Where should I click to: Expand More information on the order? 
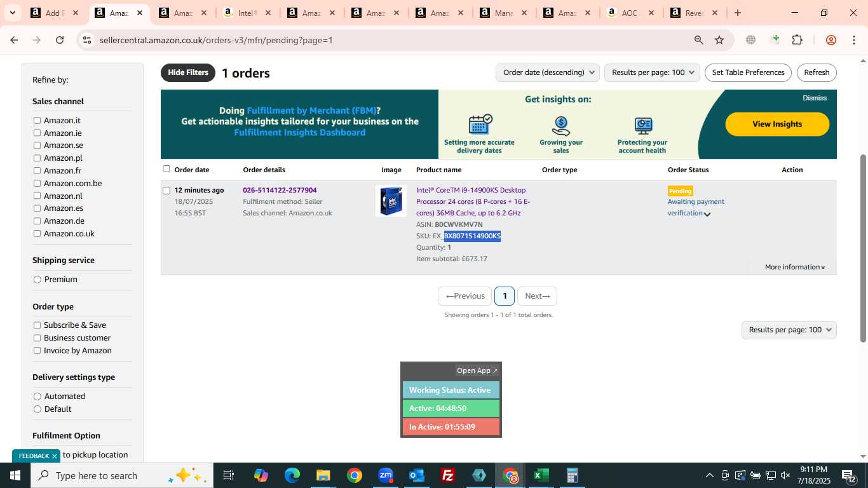tap(795, 267)
